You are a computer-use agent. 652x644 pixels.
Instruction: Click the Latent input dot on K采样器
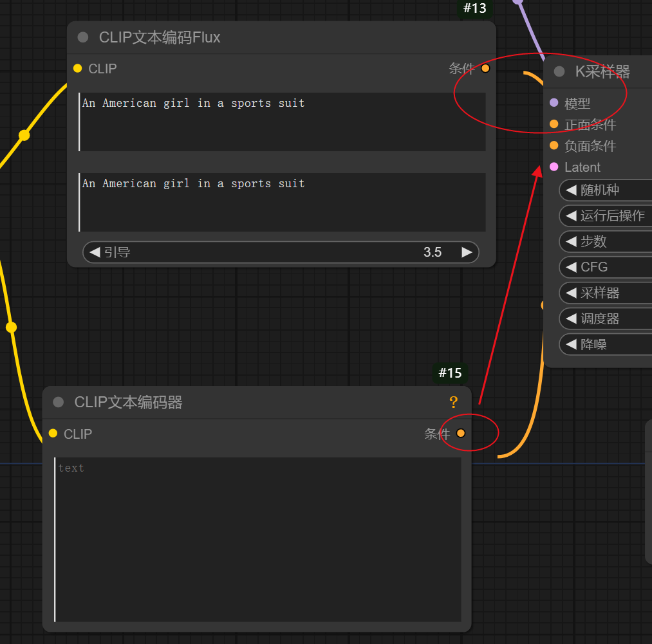coord(554,167)
